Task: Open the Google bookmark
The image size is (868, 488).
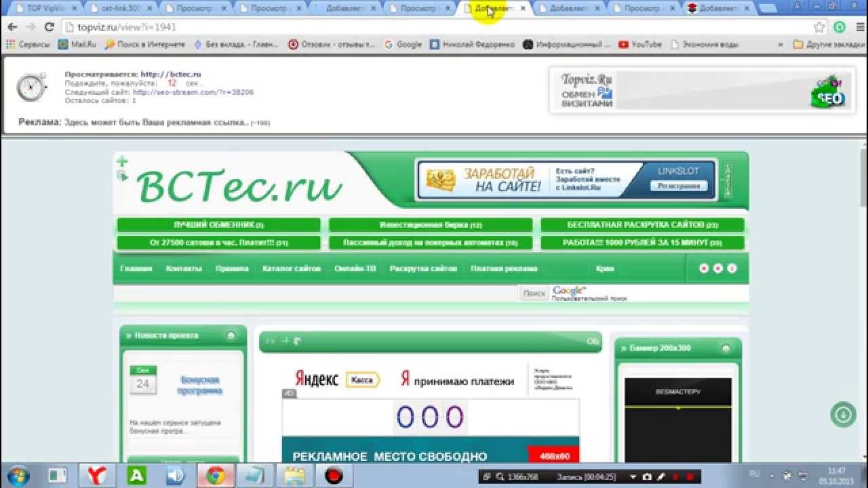Action: click(x=403, y=45)
